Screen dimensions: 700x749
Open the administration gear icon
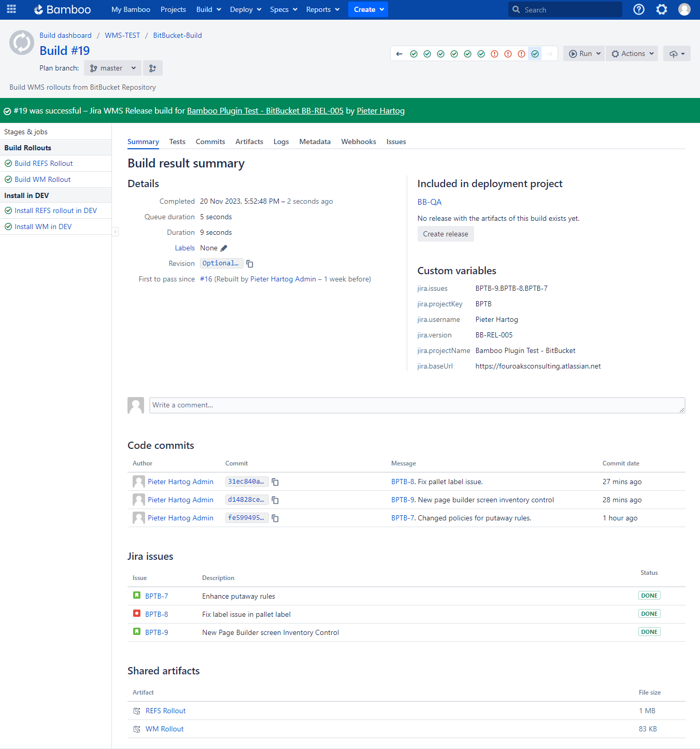point(662,9)
